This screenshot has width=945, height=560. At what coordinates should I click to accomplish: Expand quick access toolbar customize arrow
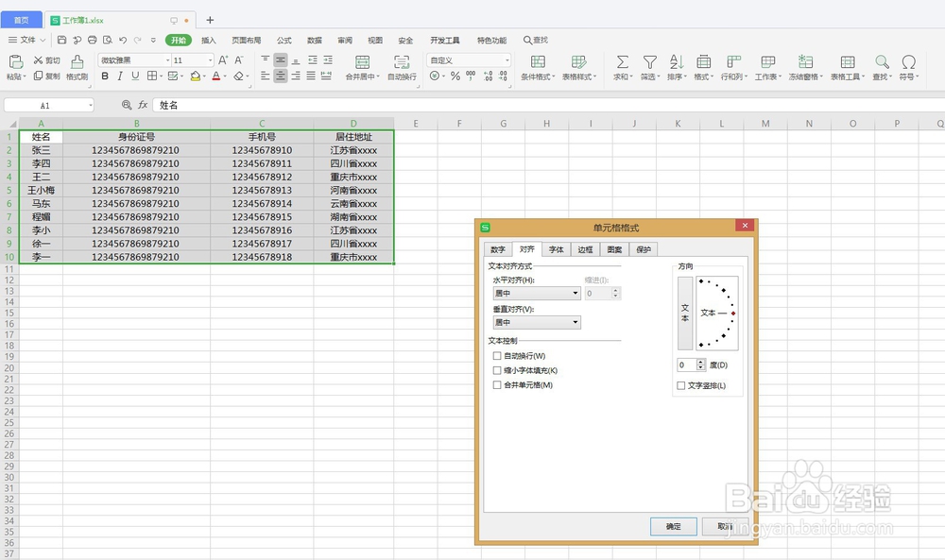[153, 40]
